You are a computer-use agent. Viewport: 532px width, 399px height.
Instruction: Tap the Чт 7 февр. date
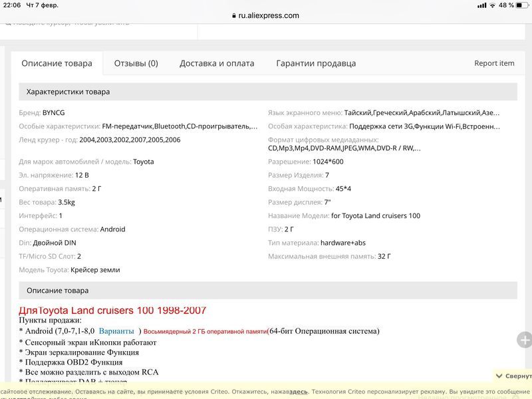click(42, 5)
